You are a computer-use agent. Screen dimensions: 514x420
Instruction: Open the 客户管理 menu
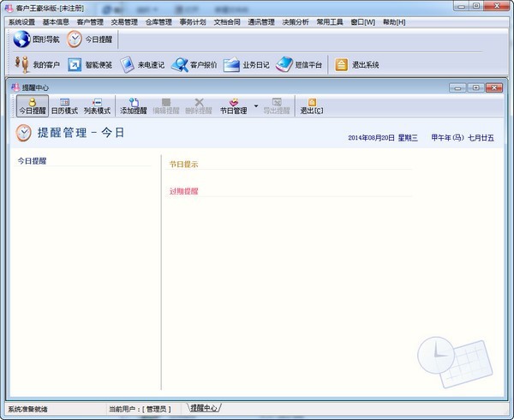click(90, 21)
